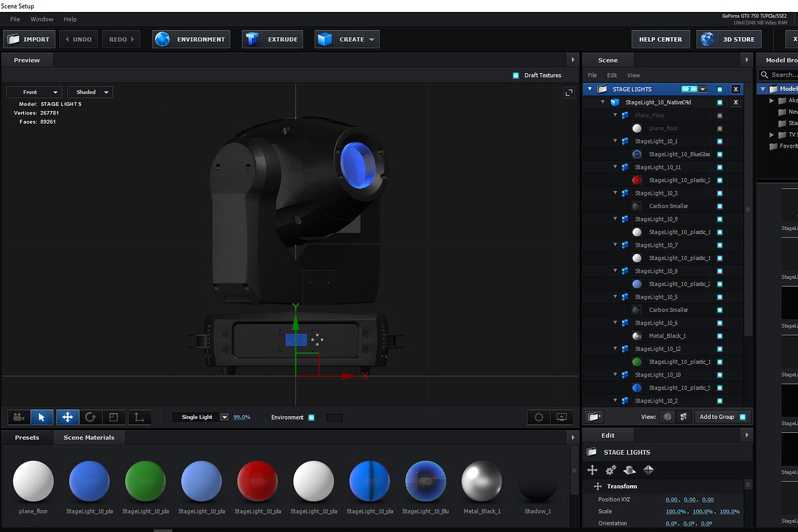Open the group number dropdown on STAGE LIGHTS
The height and width of the screenshot is (532, 798).
click(x=702, y=89)
